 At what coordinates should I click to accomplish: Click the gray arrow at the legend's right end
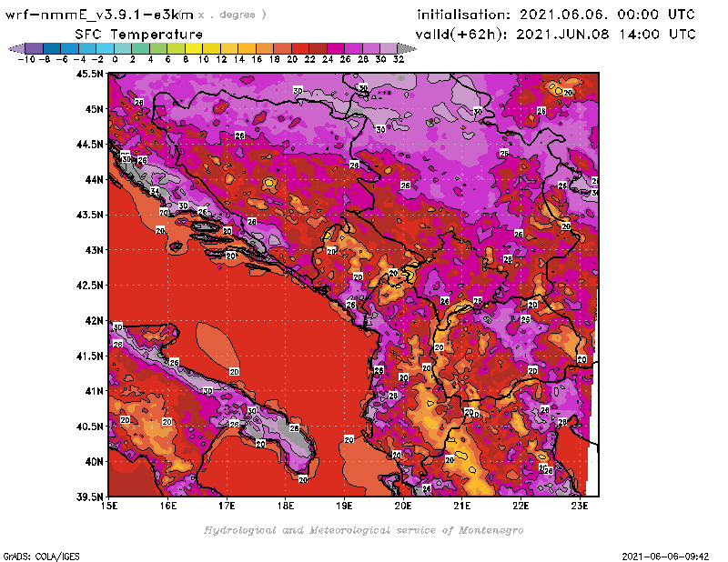click(x=406, y=48)
